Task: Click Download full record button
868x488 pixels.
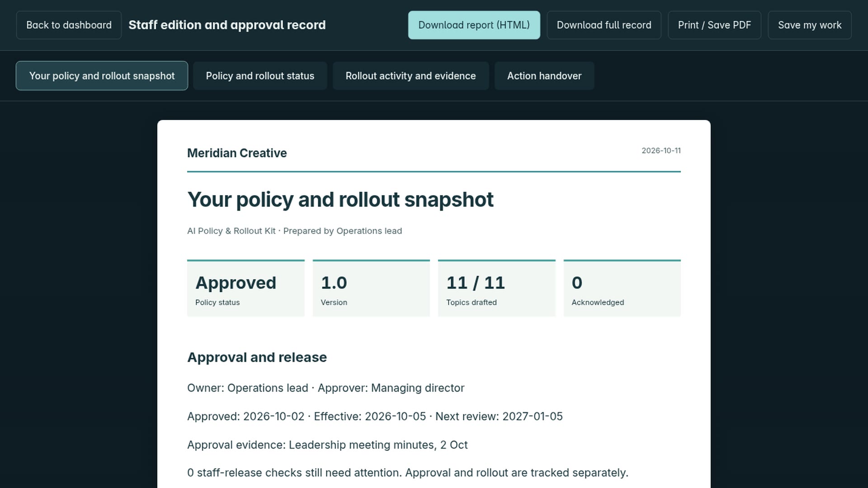Action: 604,25
